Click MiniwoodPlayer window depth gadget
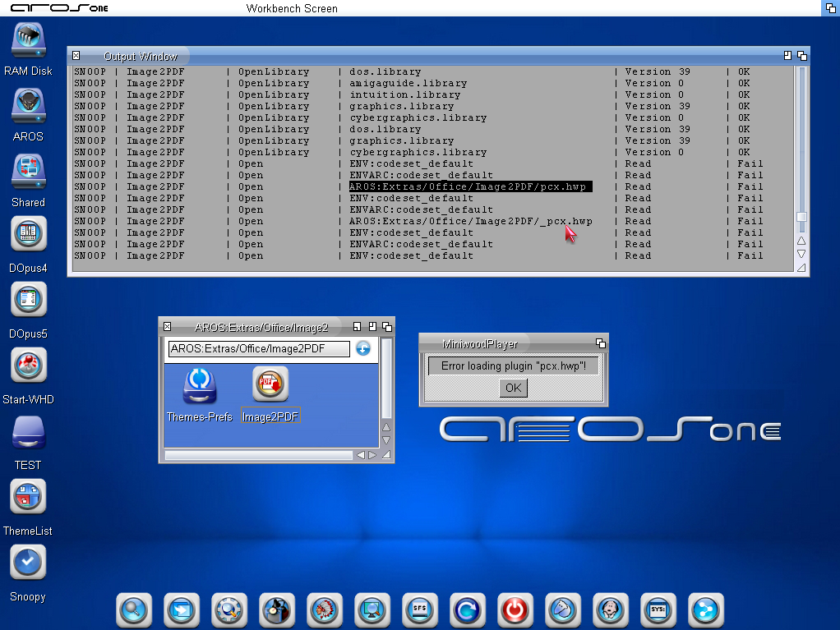840x630 pixels. click(x=601, y=343)
